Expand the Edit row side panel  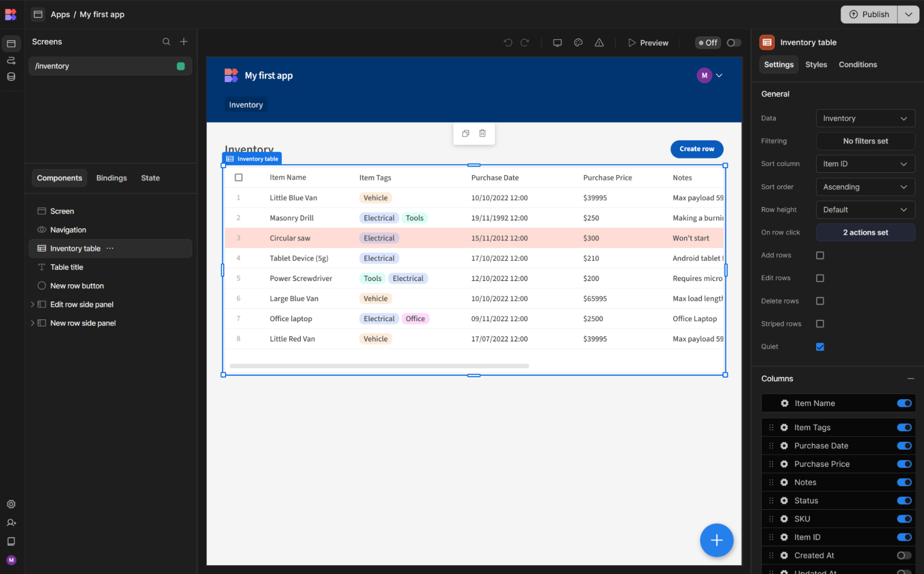(x=32, y=304)
